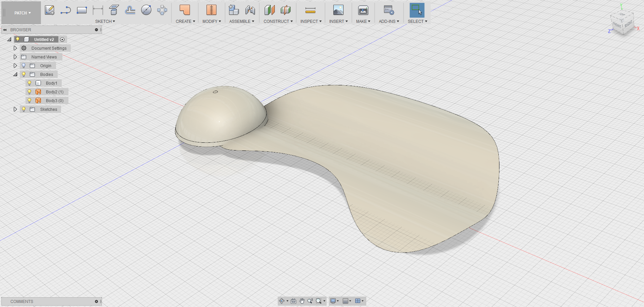Click the Look At icon in navigation bar
The width and height of the screenshot is (644, 307).
point(293,301)
